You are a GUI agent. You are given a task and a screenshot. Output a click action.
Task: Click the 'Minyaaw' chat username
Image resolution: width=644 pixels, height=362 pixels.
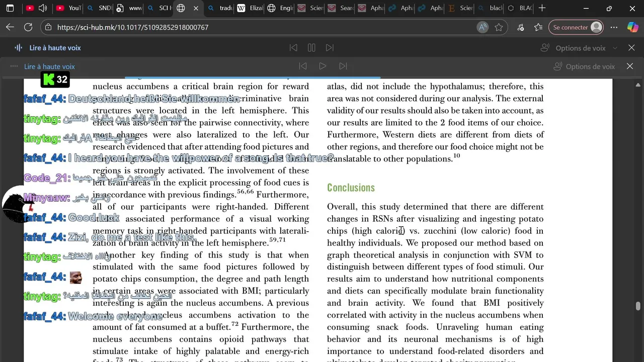tap(46, 198)
